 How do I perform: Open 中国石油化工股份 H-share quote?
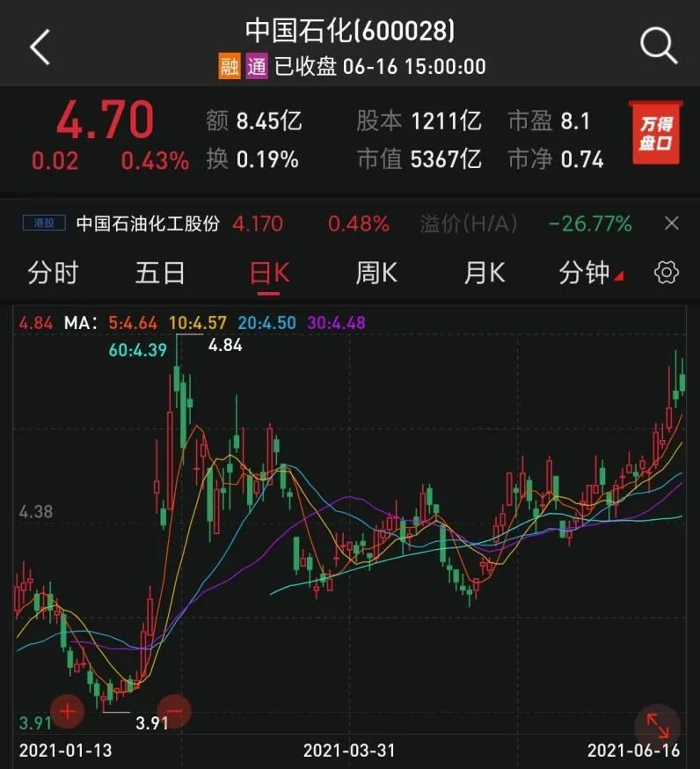[x=148, y=223]
